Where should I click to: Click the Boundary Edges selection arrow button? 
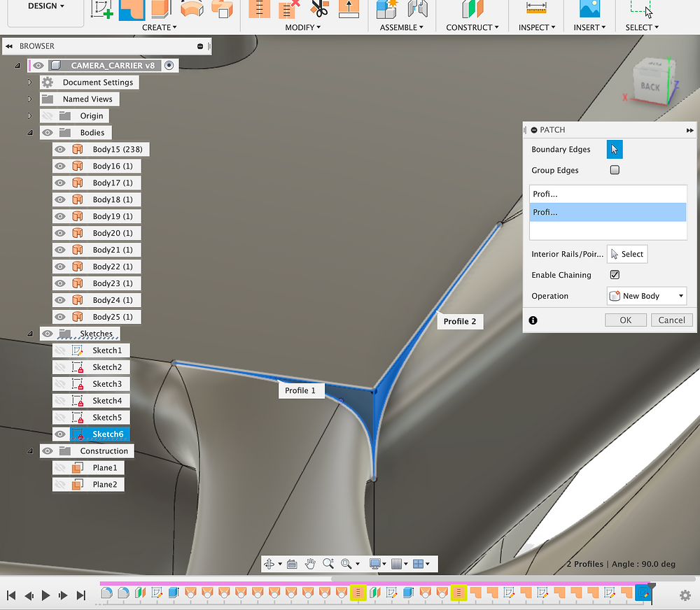(615, 150)
